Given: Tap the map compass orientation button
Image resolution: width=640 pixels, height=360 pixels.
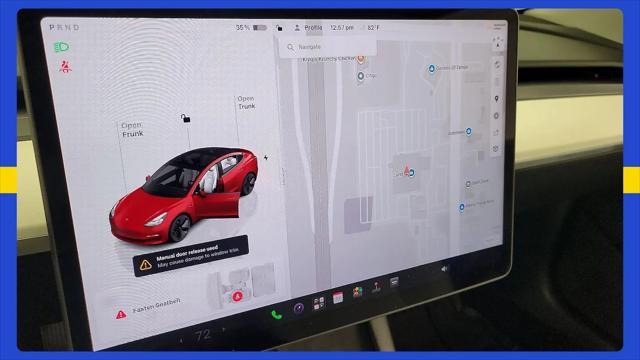Looking at the screenshot, I should (x=498, y=42).
